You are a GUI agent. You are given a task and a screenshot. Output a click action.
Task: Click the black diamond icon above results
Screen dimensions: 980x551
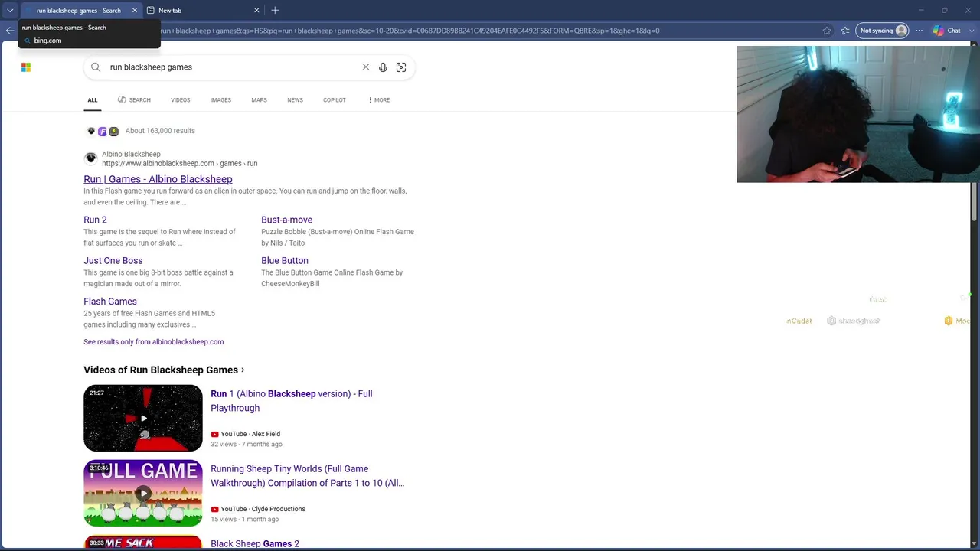91,132
